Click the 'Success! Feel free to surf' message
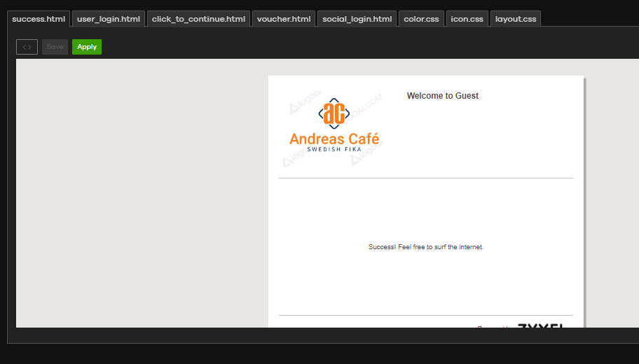 click(426, 247)
